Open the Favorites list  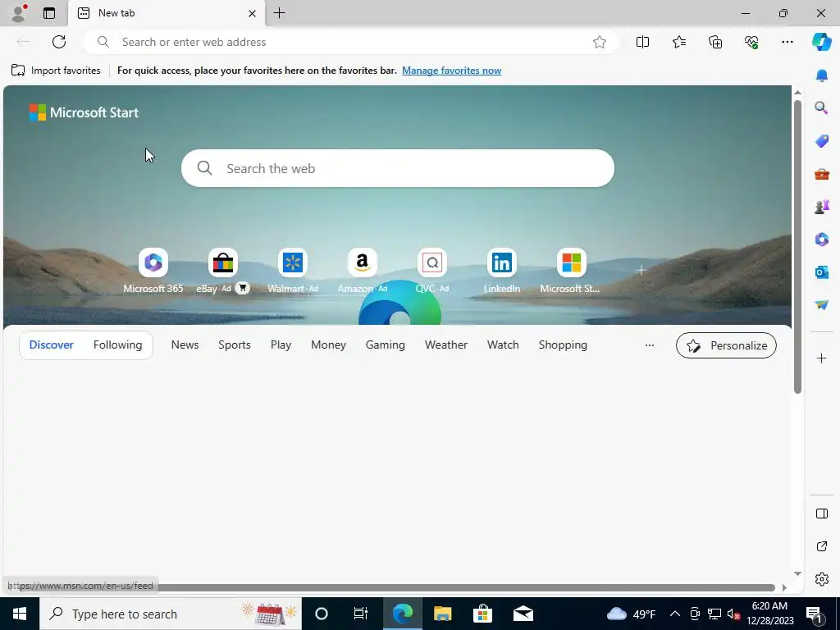coord(678,42)
